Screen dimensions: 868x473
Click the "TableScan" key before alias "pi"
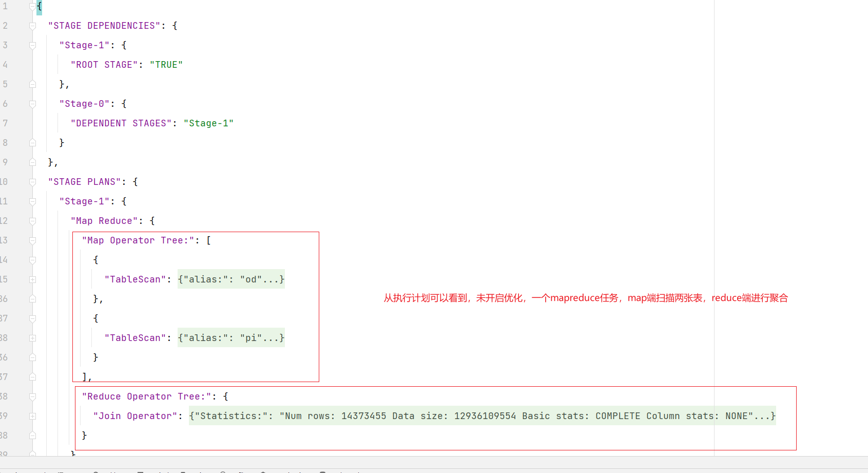136,338
